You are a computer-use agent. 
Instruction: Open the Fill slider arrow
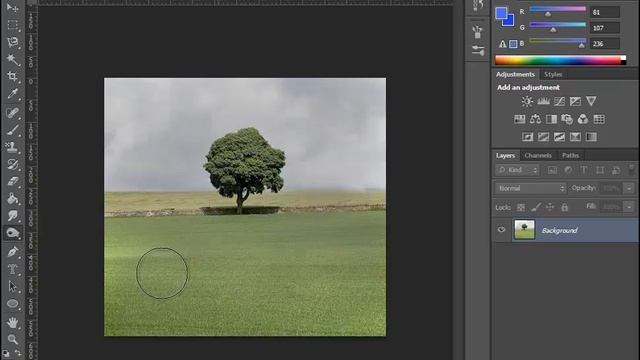coord(629,207)
